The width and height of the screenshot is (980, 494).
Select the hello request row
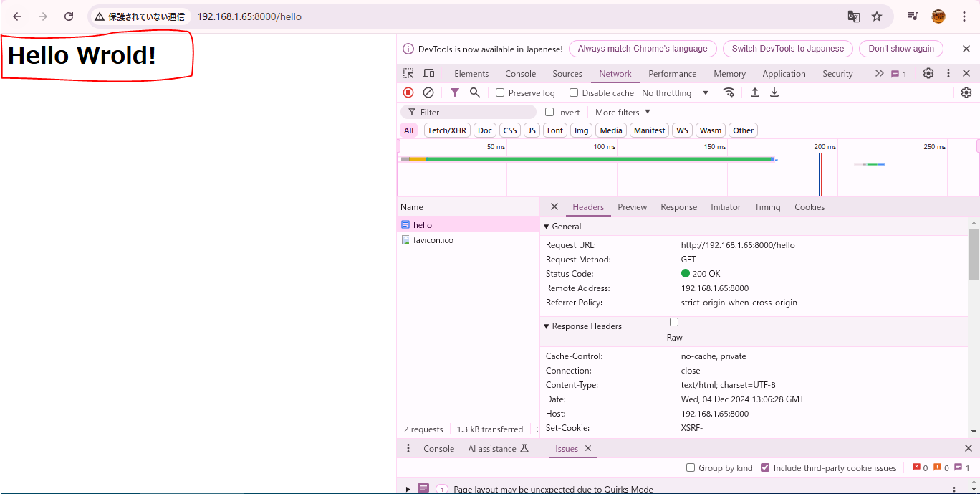[469, 224]
